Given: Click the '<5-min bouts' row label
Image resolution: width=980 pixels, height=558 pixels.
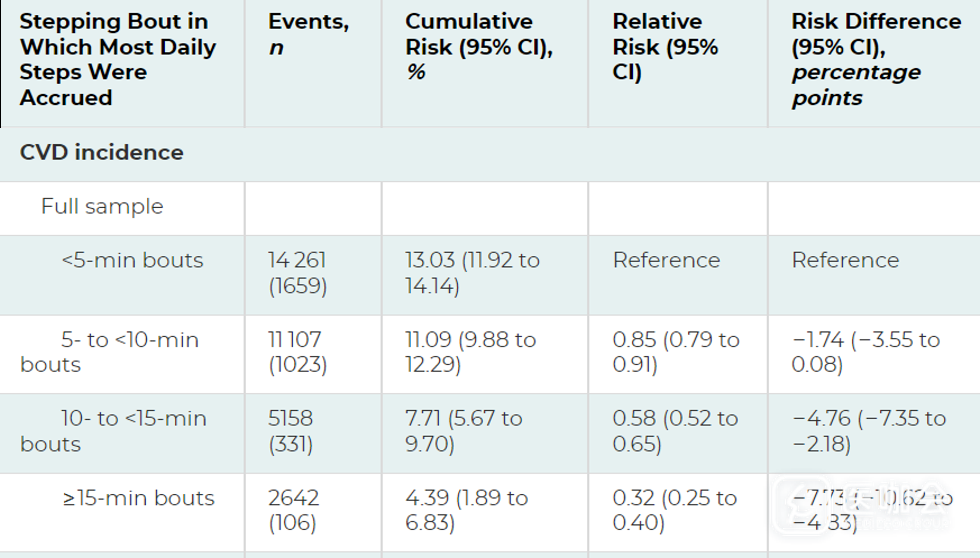Looking at the screenshot, I should pyautogui.click(x=132, y=261).
